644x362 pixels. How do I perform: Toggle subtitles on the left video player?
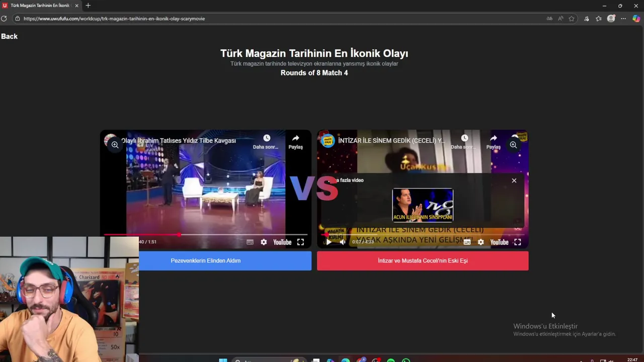pyautogui.click(x=250, y=242)
